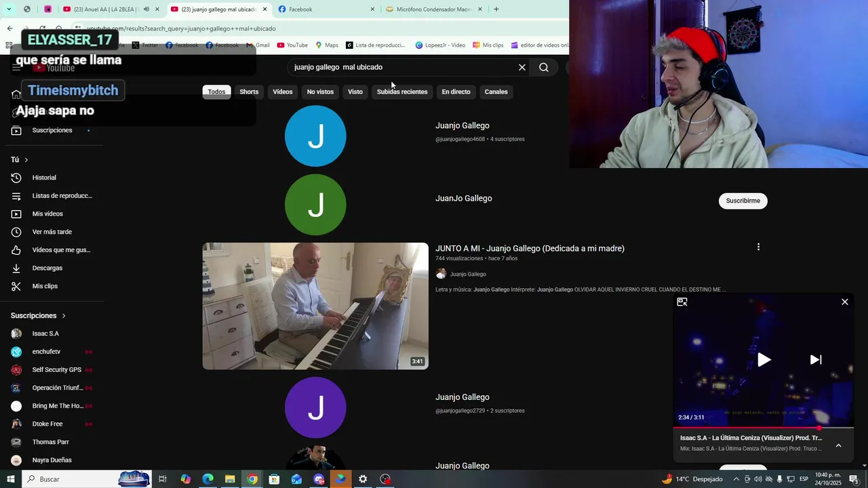
Task: Select the Shorts filter chip
Action: pos(249,91)
